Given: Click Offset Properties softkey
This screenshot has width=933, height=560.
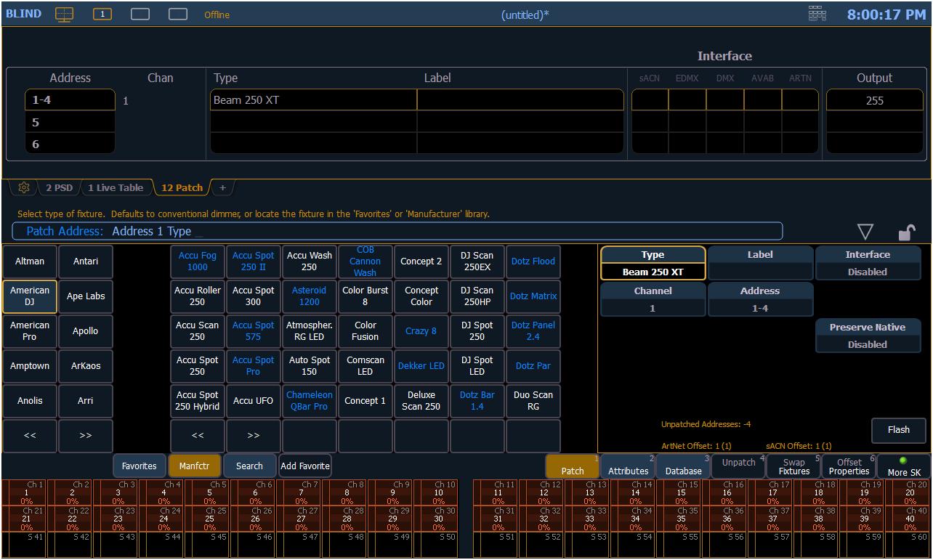Looking at the screenshot, I should pos(849,466).
